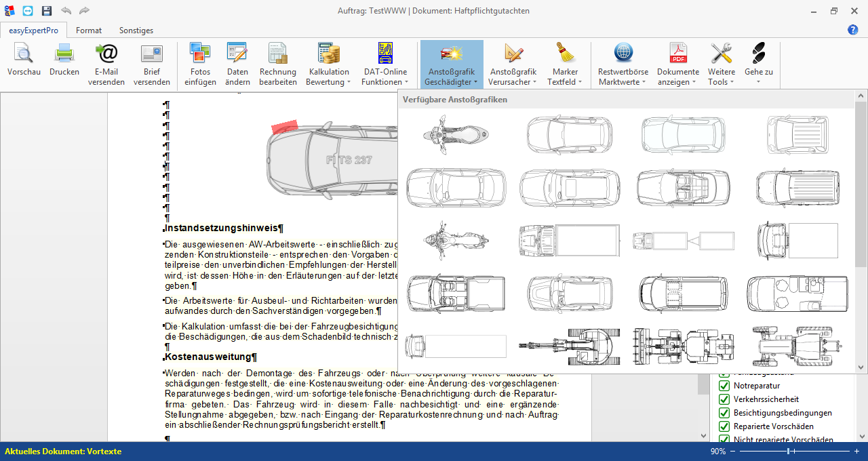868x461 pixels.
Task: Open E-Mail versenden
Action: (106, 64)
